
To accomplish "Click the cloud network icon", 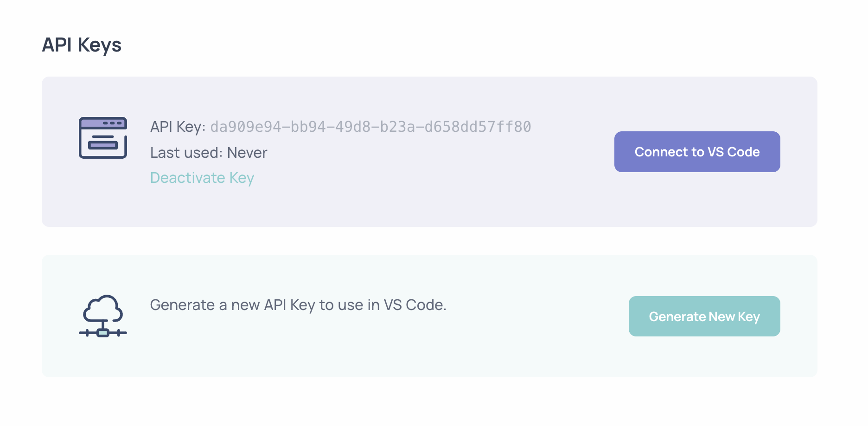I will click(x=103, y=316).
